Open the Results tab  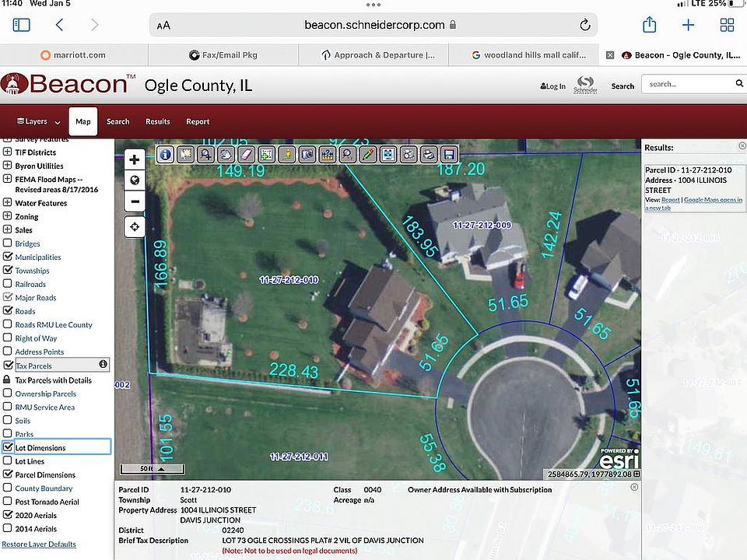(158, 121)
